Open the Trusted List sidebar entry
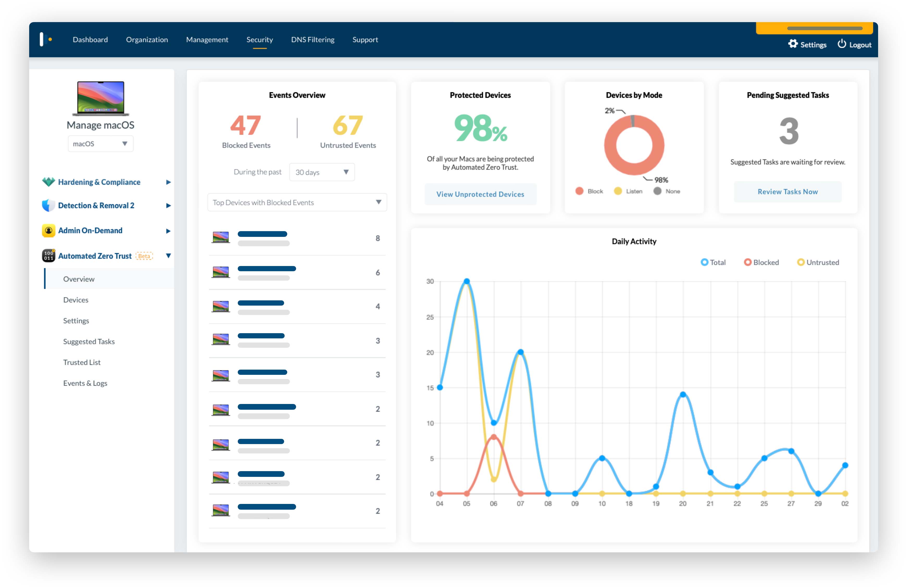The height and width of the screenshot is (588, 907). (82, 362)
